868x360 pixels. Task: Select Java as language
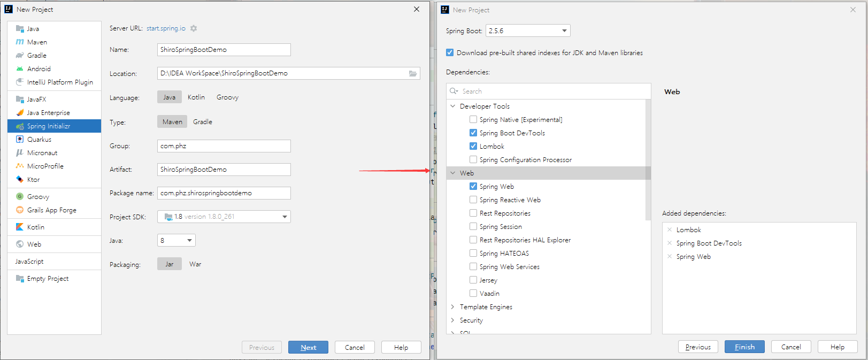coord(170,97)
